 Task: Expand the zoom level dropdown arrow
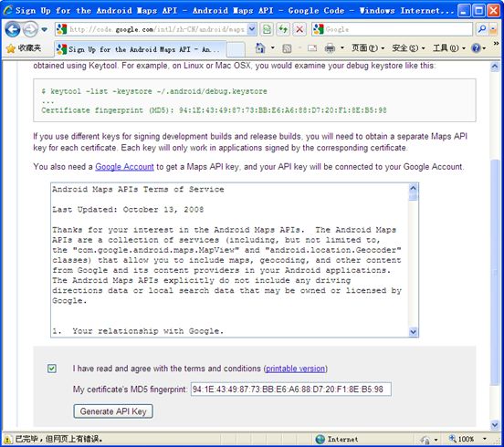coord(485,439)
